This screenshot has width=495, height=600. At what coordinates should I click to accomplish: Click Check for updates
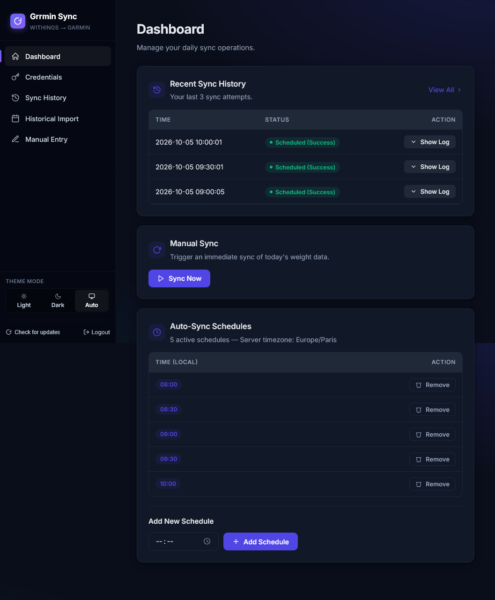click(x=33, y=332)
